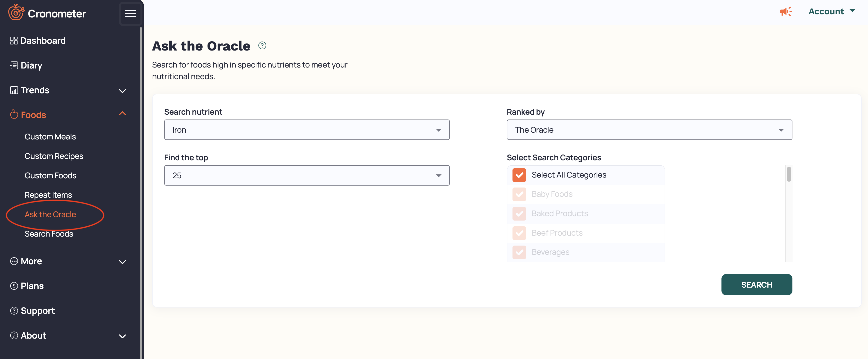Open Repeat Items
The height and width of the screenshot is (359, 868).
pos(48,195)
